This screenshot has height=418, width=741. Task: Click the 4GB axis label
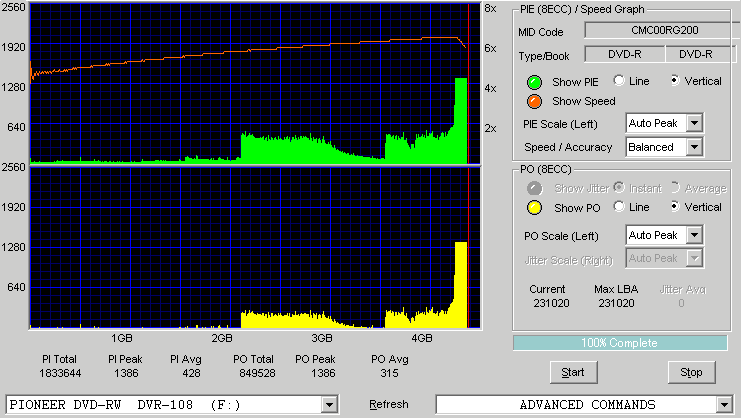(422, 338)
